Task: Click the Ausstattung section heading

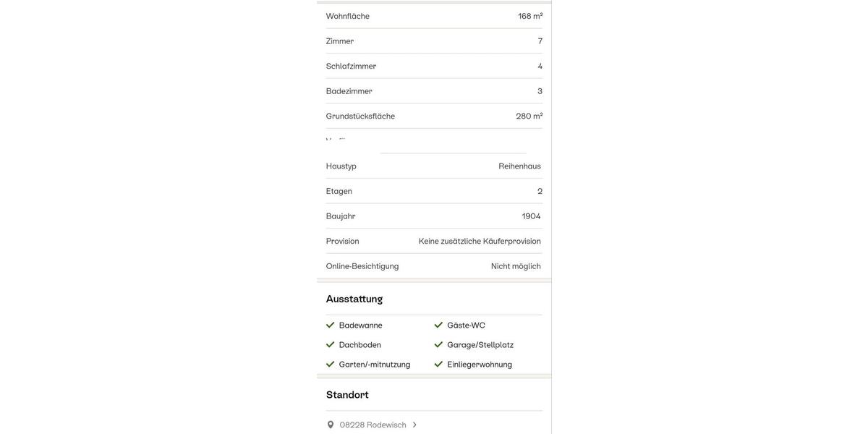Action: (x=354, y=299)
